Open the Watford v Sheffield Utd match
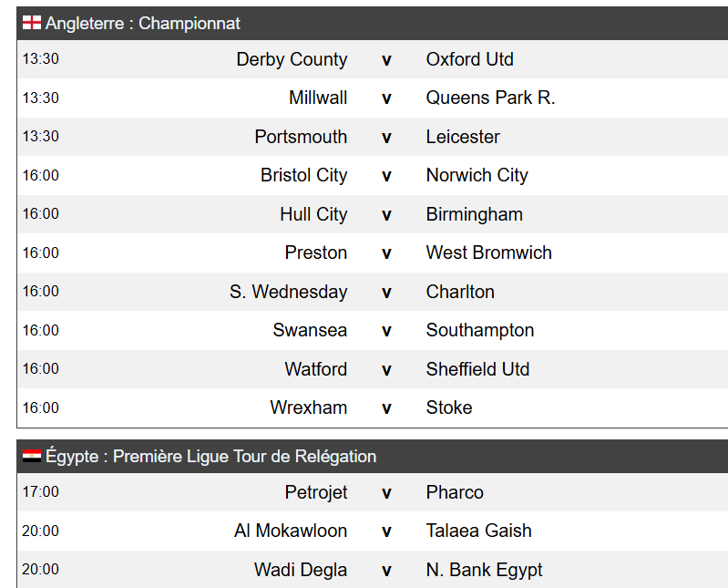 pos(386,369)
